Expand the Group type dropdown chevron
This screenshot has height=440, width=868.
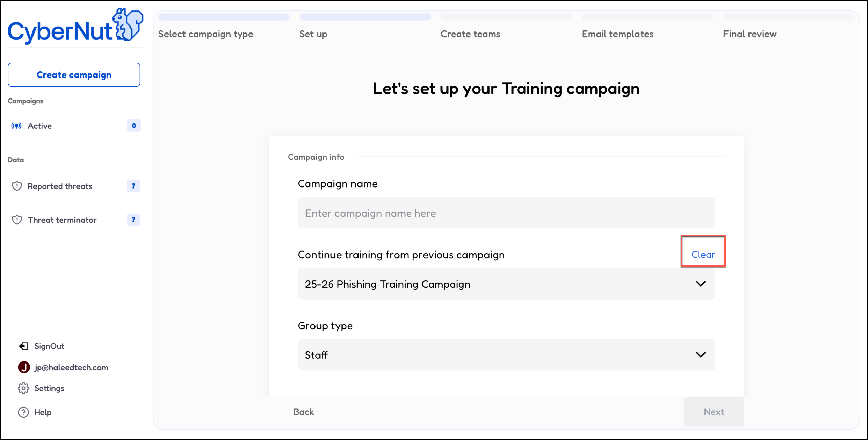tap(701, 355)
